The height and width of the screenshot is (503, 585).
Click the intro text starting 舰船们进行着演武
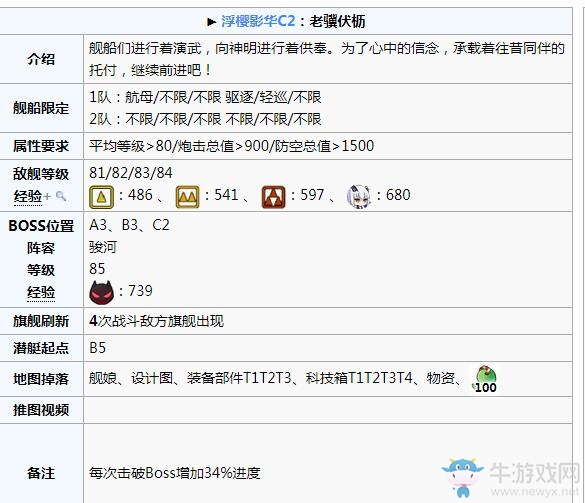(327, 59)
